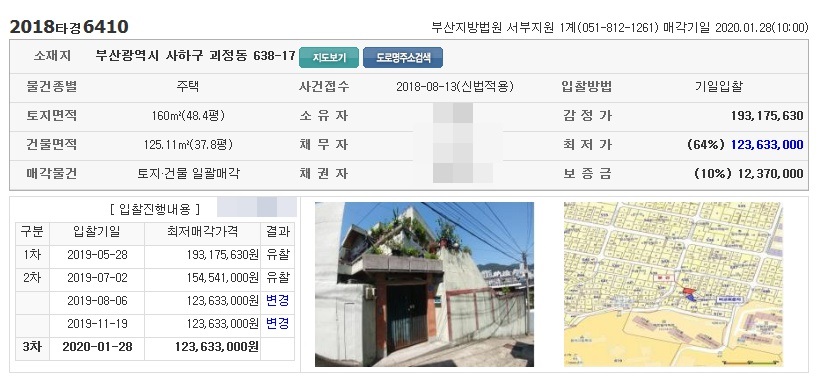
Task: Click the 소유자 label
Action: point(324,116)
